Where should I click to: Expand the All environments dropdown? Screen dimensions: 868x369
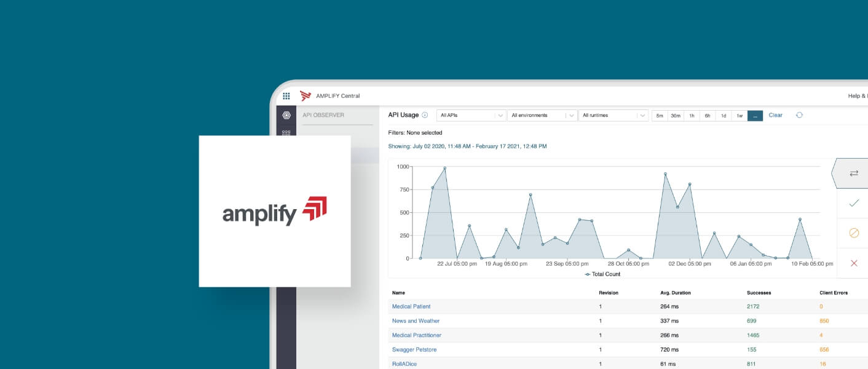tap(539, 115)
